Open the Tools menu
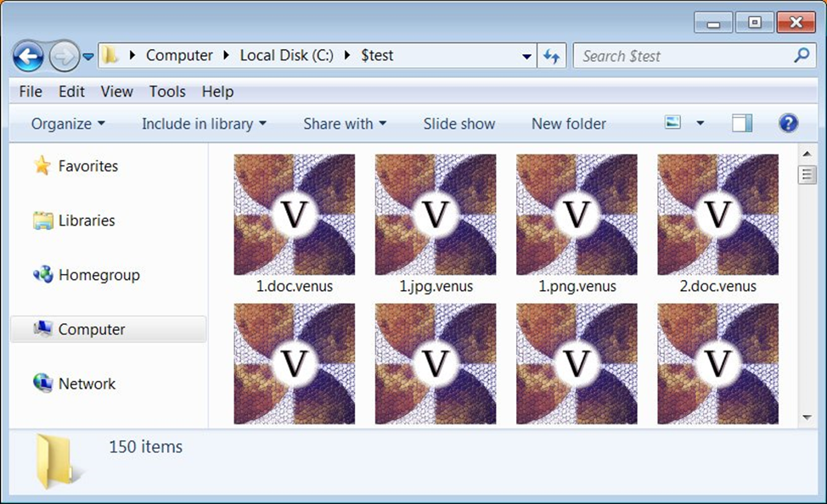This screenshot has width=827, height=504. pyautogui.click(x=167, y=92)
